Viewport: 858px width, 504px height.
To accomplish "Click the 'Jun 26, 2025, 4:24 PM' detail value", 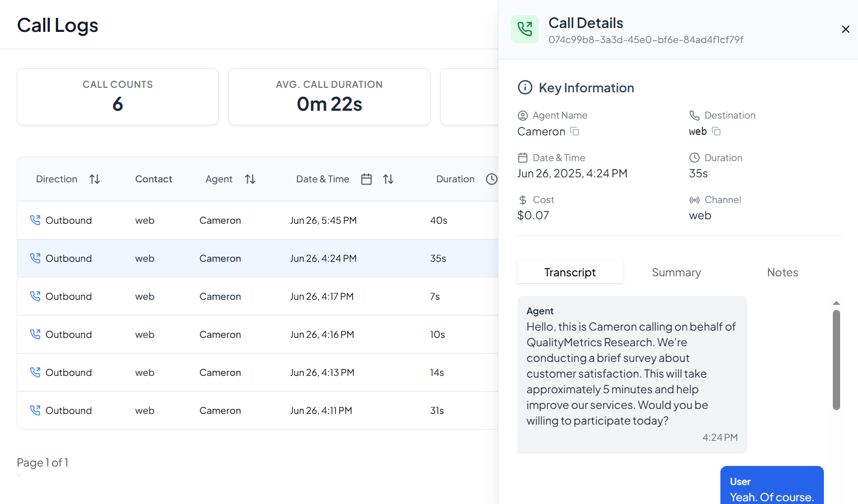I will coord(572,173).
